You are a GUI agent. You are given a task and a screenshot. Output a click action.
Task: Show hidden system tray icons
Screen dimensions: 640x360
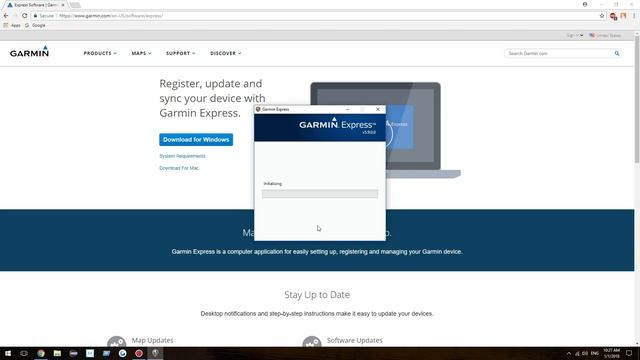[x=569, y=353]
